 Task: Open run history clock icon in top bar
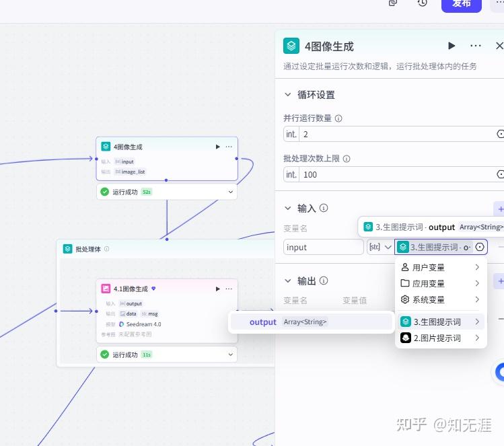click(423, 3)
